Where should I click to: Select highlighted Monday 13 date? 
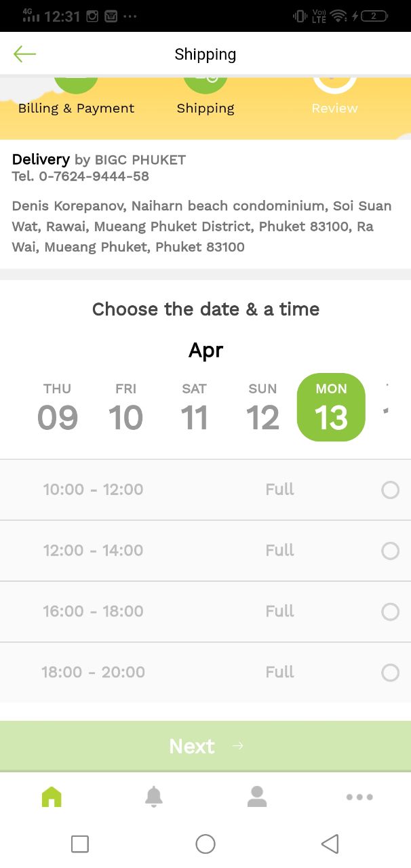tap(331, 407)
